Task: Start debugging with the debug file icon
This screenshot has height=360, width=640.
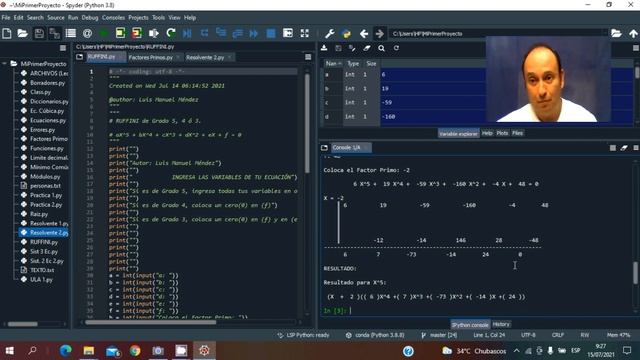Action: (x=187, y=33)
